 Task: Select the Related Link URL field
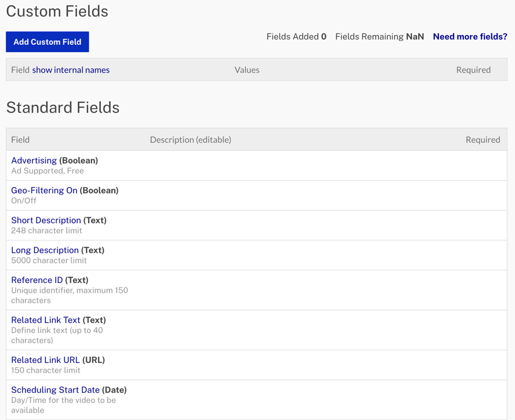45,360
